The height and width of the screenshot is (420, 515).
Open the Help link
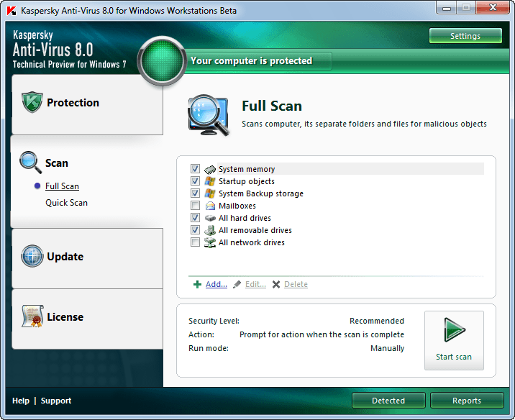point(21,401)
